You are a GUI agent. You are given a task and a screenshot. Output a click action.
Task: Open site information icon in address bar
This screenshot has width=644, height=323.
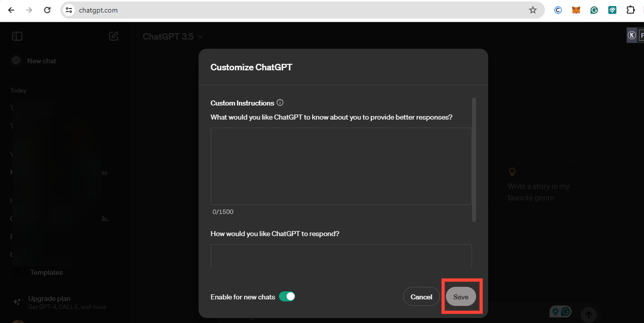(69, 10)
